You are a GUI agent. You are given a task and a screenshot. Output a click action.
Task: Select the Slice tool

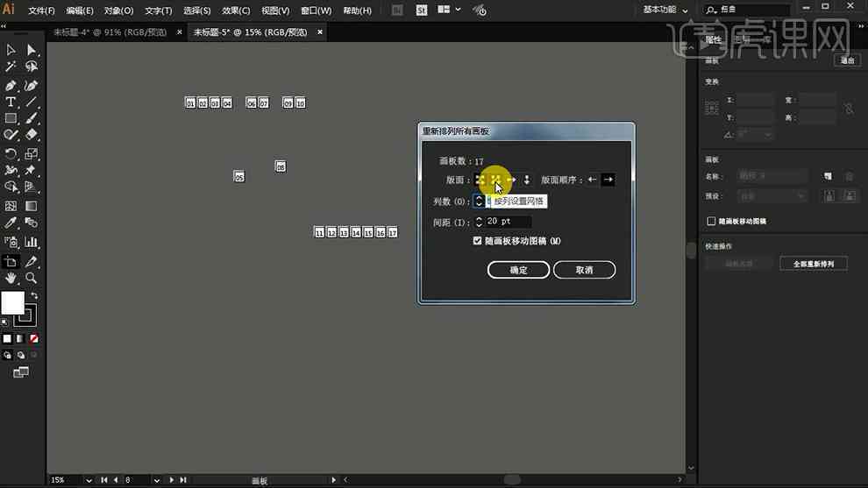coord(32,261)
